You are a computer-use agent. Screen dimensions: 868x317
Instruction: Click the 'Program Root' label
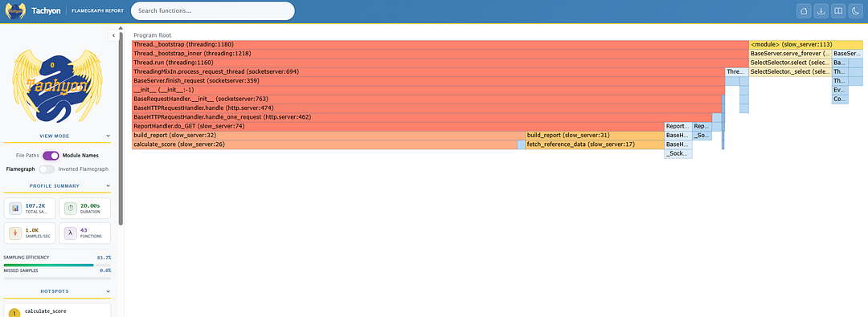click(152, 35)
